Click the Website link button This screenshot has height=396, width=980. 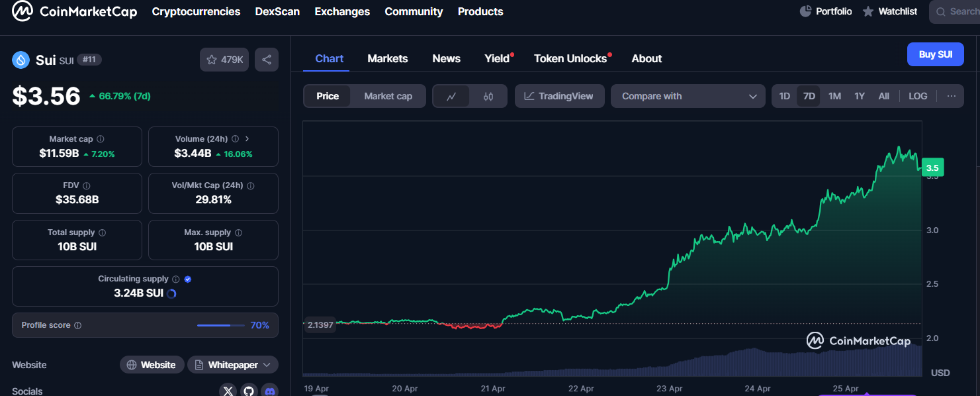click(x=152, y=365)
